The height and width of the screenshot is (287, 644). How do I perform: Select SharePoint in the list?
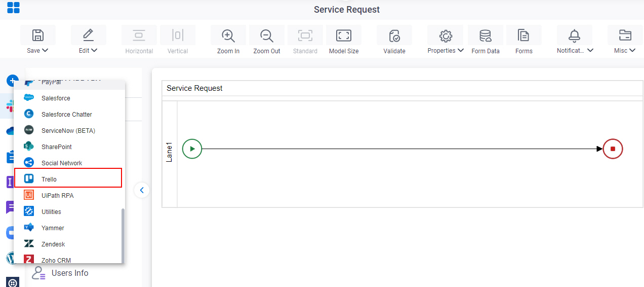click(x=69, y=147)
